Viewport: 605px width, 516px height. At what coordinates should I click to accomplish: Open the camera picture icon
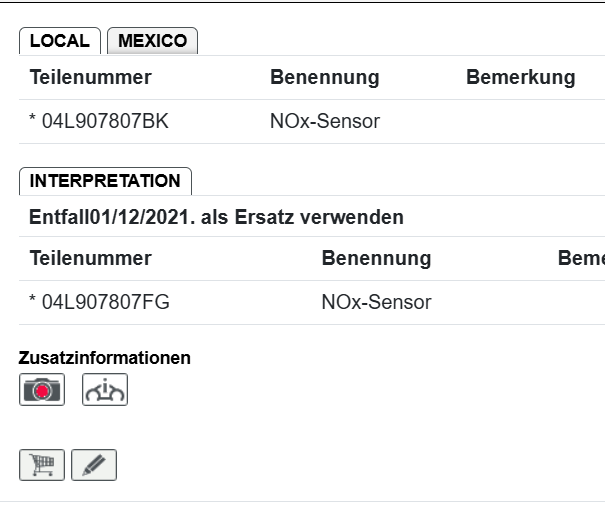(42, 389)
